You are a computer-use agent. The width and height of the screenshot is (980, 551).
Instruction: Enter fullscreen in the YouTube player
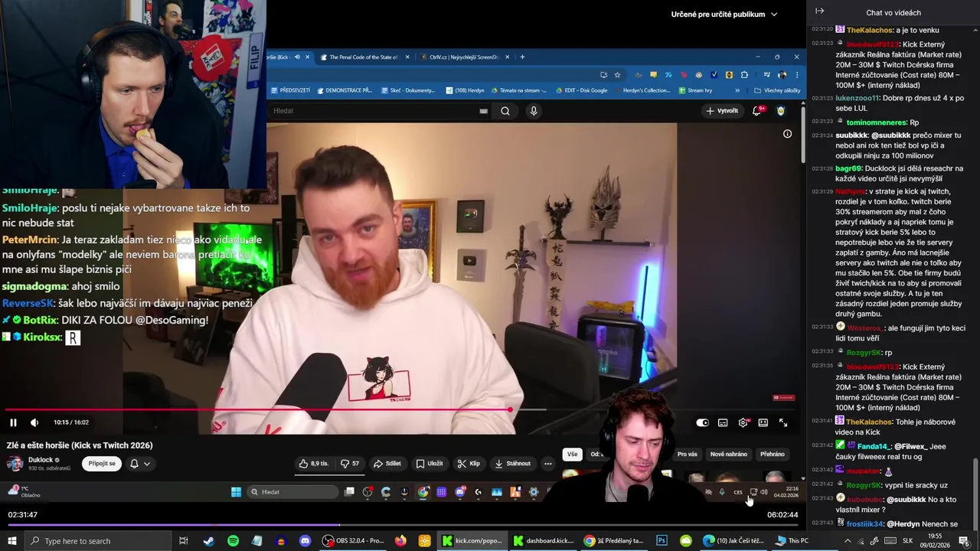(x=783, y=422)
